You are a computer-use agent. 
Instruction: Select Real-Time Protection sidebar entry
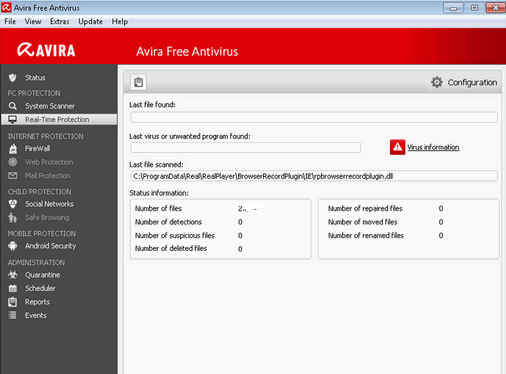59,119
